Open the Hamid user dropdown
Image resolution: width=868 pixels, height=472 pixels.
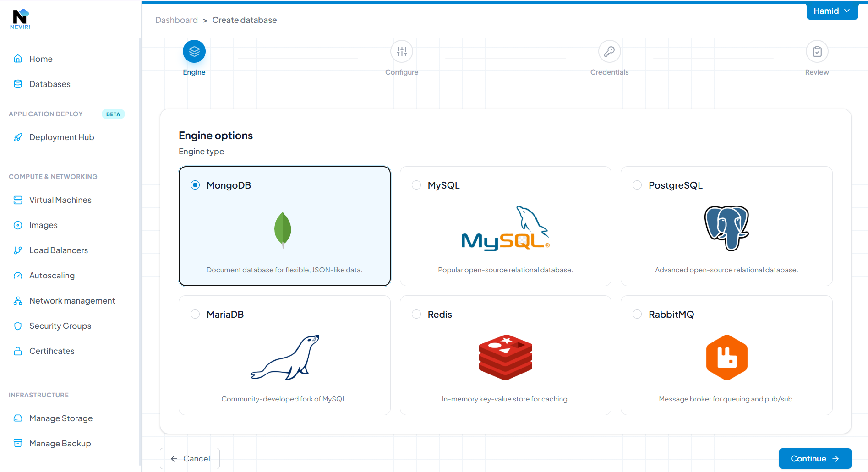point(832,11)
